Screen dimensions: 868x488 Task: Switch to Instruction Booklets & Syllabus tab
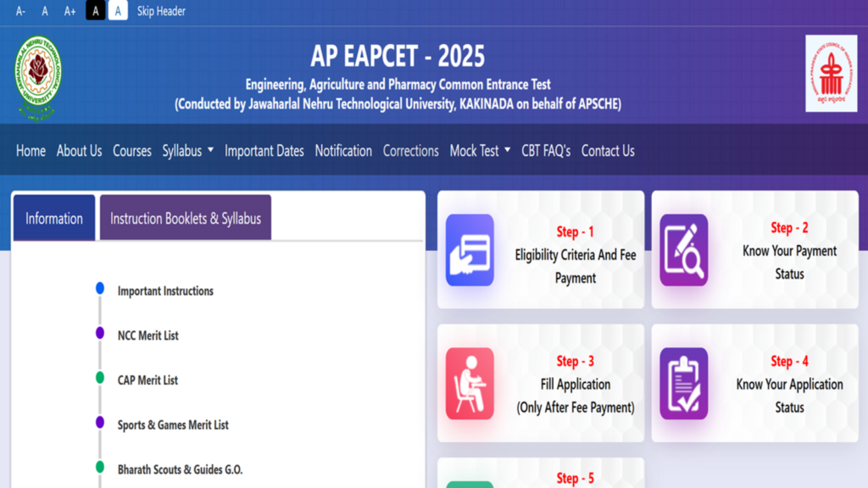pos(186,218)
